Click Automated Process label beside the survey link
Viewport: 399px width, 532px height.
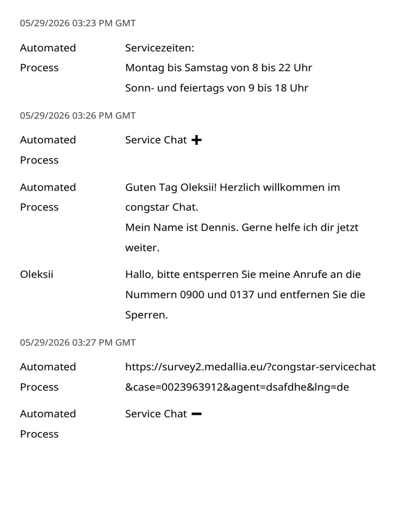[48, 377]
